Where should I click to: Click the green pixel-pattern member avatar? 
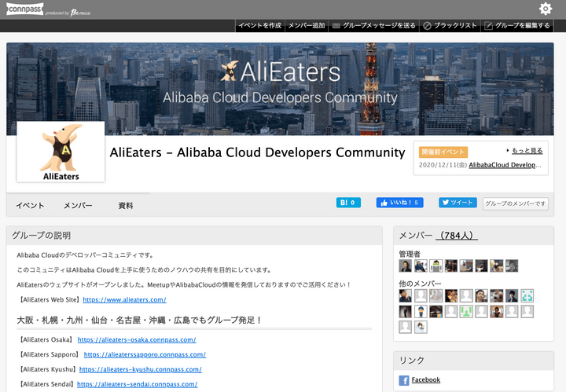tap(466, 312)
